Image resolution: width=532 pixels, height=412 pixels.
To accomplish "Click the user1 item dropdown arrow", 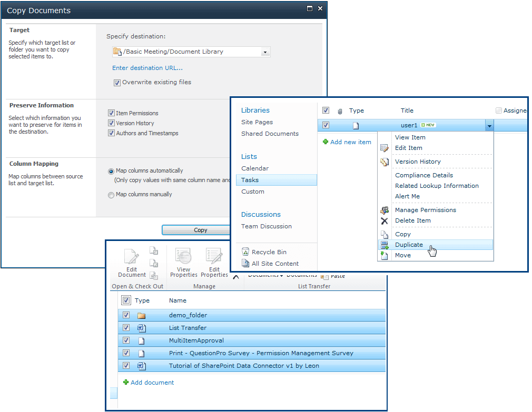I will (489, 126).
